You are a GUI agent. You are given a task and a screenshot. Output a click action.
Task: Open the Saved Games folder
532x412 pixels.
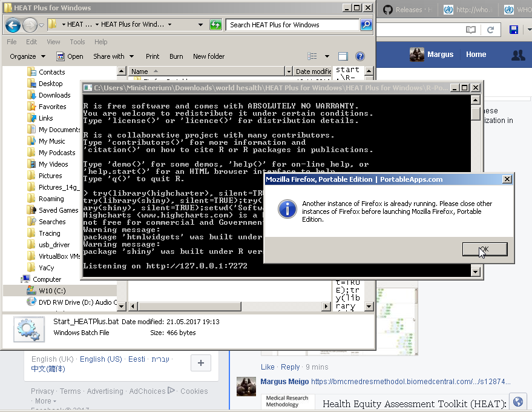pyautogui.click(x=58, y=210)
